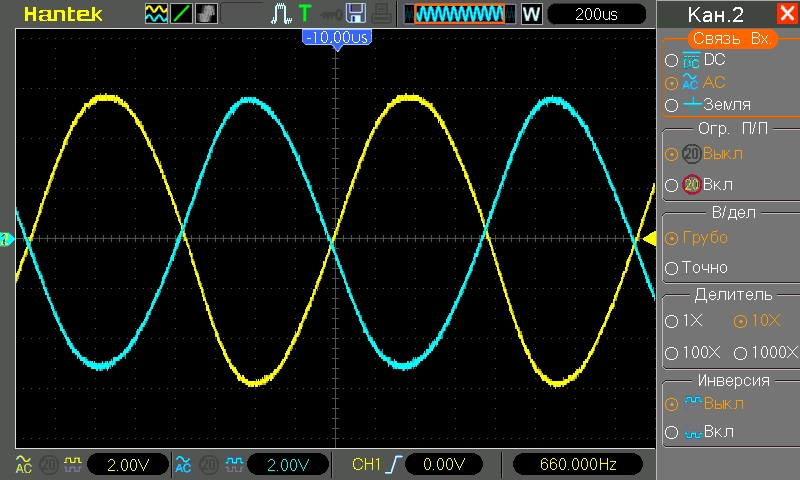Click the CH2 bandwidth limit 20 status icon
Screen dimensions: 800x480
209,465
